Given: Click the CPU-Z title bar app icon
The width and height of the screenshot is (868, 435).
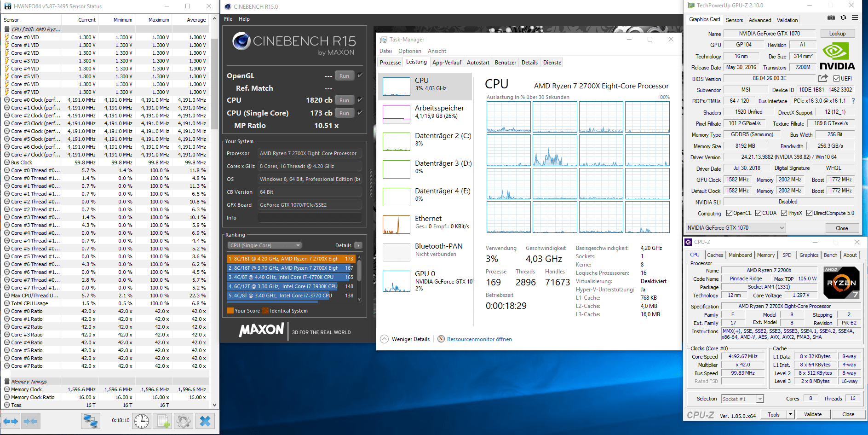Looking at the screenshot, I should (x=688, y=242).
